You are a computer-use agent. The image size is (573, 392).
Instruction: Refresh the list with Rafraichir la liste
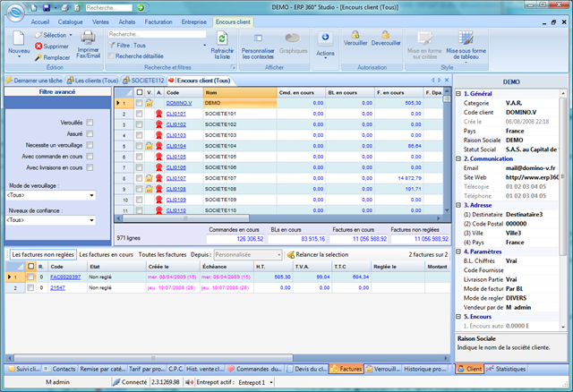coord(222,46)
